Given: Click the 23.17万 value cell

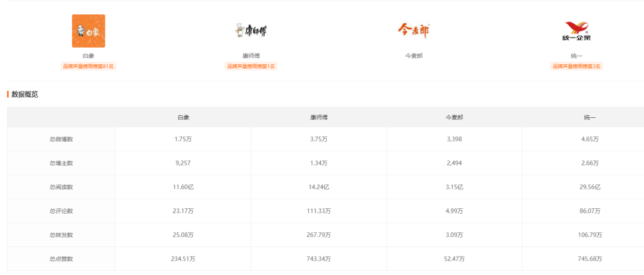Looking at the screenshot, I should point(183,211).
